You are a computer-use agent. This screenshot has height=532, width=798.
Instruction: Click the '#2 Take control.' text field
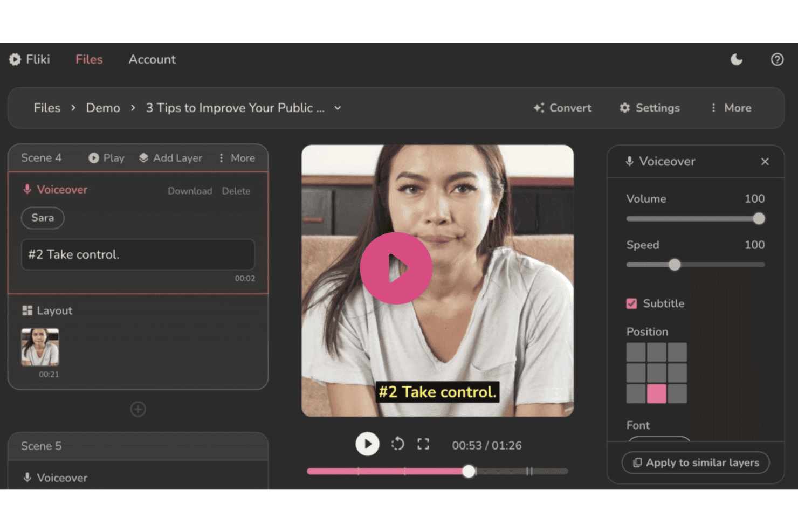point(138,254)
